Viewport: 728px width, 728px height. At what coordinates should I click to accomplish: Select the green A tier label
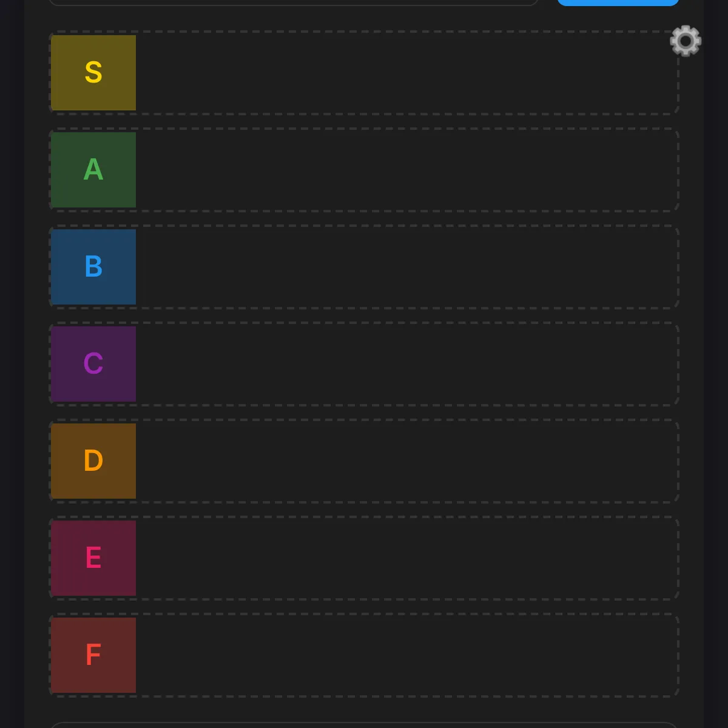(x=93, y=170)
